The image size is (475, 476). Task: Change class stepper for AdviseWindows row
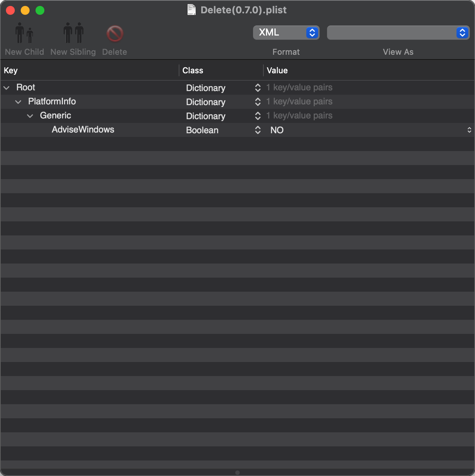point(258,130)
